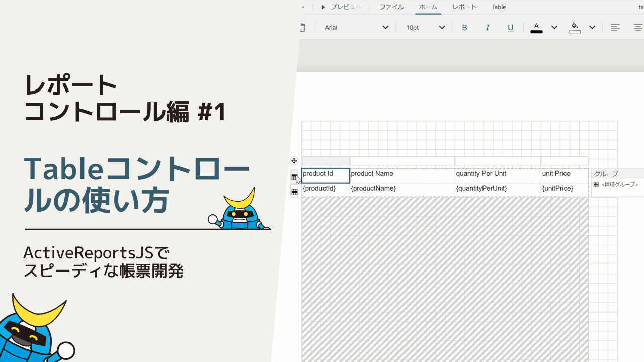The width and height of the screenshot is (644, 362).
Task: Open the ファイル tab
Action: pyautogui.click(x=391, y=7)
